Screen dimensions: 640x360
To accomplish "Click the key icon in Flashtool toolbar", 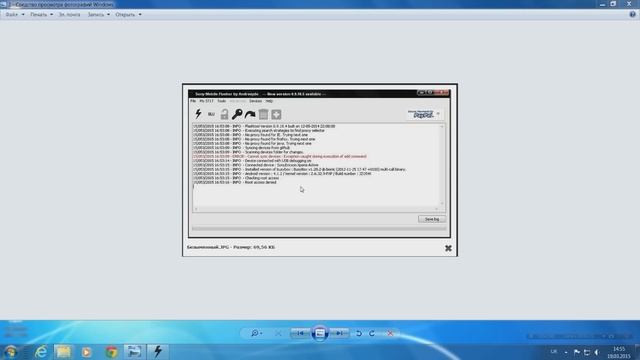I will click(x=237, y=114).
